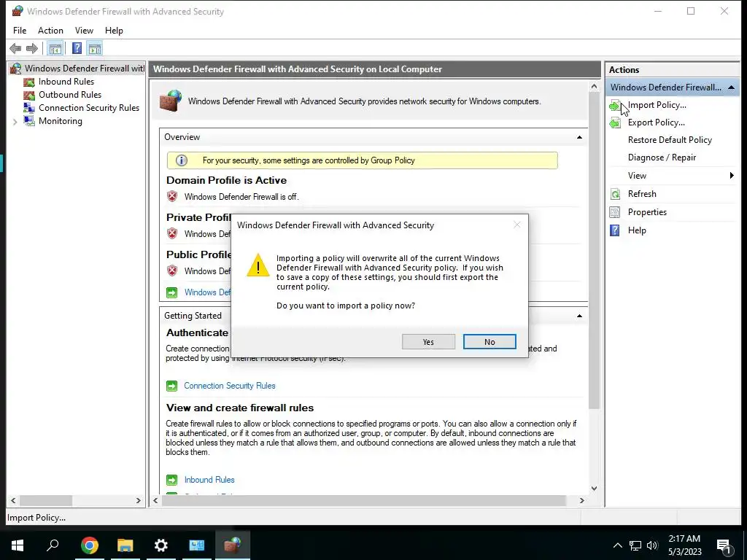Image resolution: width=747 pixels, height=560 pixels.
Task: Click tree pane horizontal scrollbar right arrow
Action: point(138,501)
